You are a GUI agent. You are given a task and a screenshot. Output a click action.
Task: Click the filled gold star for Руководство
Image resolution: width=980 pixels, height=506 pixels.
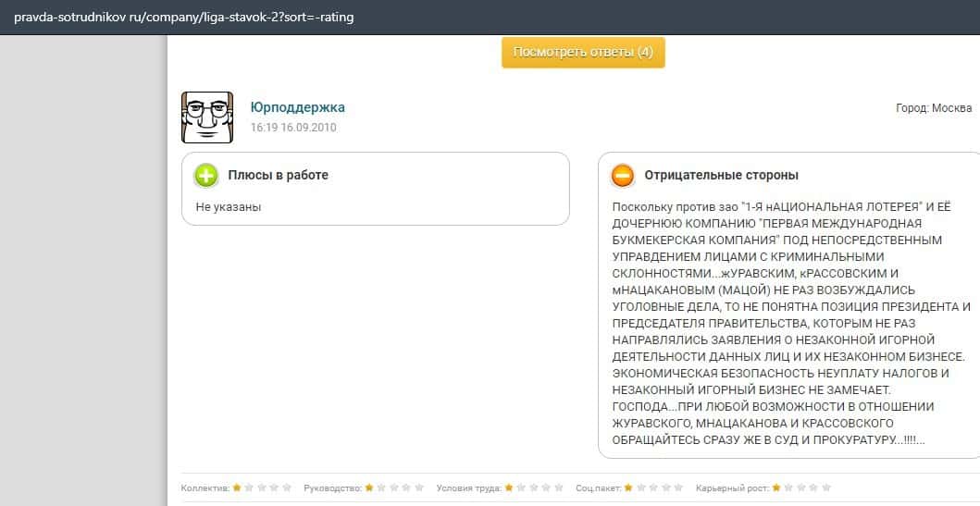370,487
